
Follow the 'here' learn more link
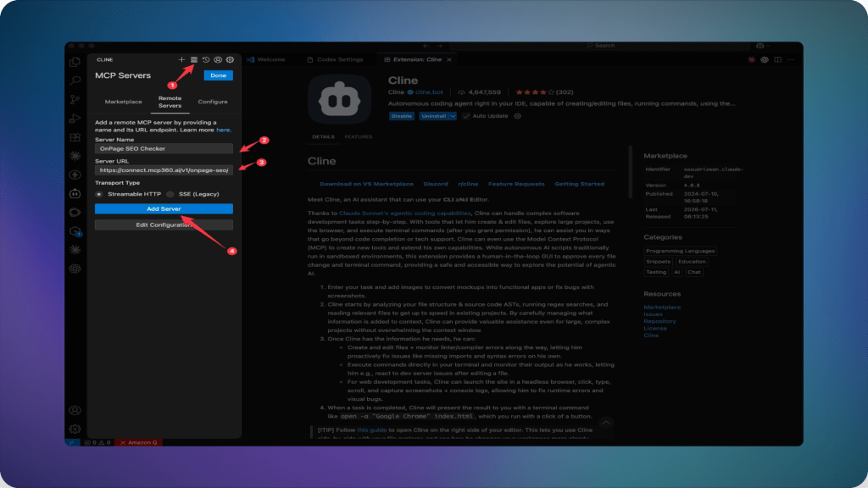tap(223, 130)
